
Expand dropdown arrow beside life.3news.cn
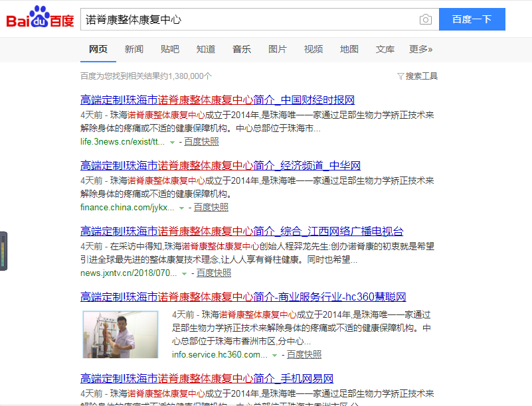(x=173, y=143)
